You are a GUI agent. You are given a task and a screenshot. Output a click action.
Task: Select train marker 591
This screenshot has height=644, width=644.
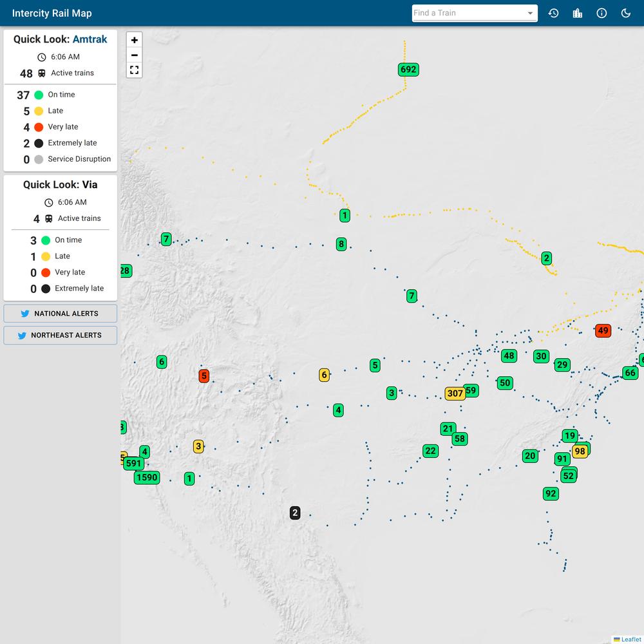(x=133, y=463)
